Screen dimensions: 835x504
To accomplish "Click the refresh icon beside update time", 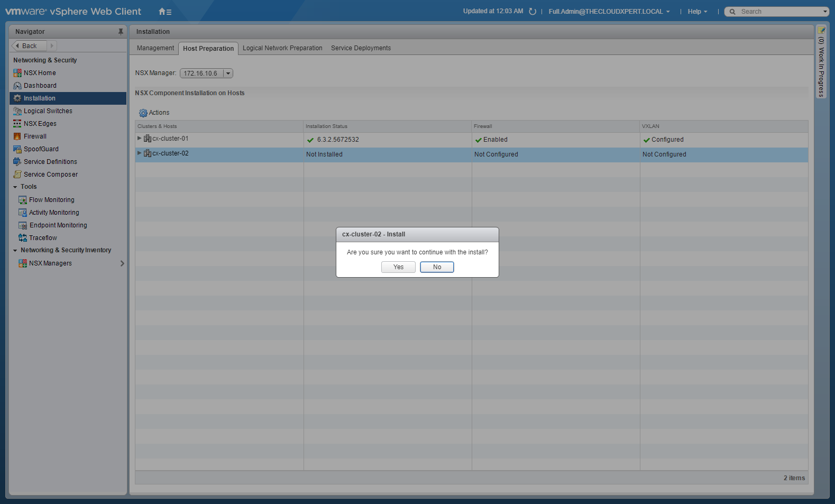I will pyautogui.click(x=533, y=12).
